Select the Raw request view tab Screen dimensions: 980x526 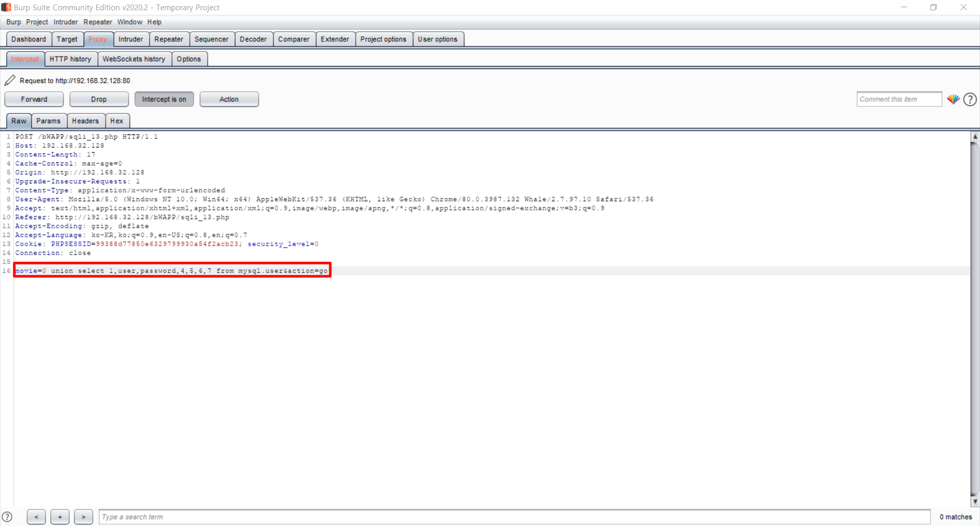click(x=19, y=121)
